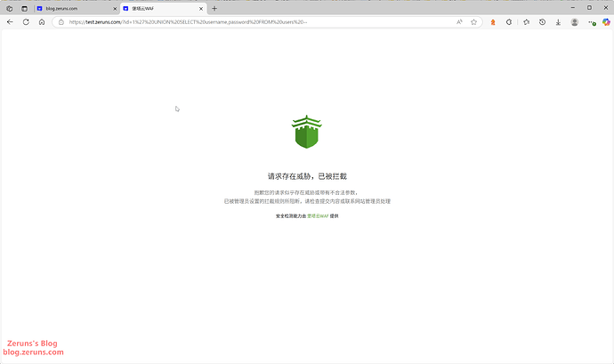Open the Copilot sidebar icon

[x=606, y=22]
